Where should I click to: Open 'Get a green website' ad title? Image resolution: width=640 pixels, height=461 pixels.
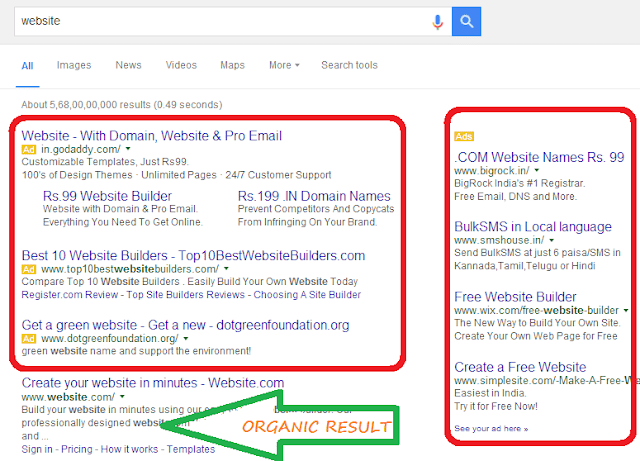point(185,325)
